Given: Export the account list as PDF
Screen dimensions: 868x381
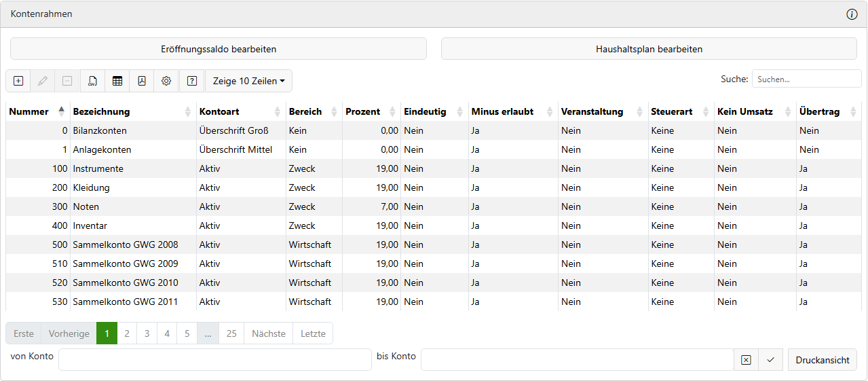Looking at the screenshot, I should coord(142,81).
